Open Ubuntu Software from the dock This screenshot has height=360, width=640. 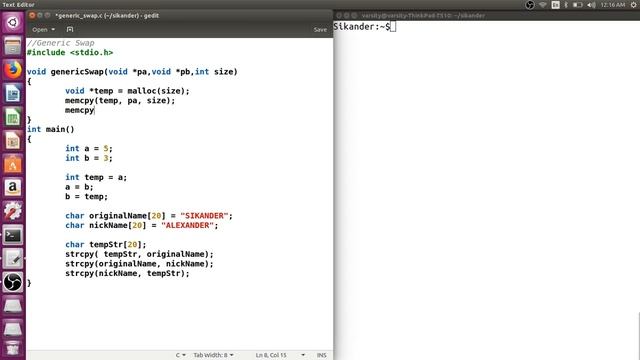13,164
